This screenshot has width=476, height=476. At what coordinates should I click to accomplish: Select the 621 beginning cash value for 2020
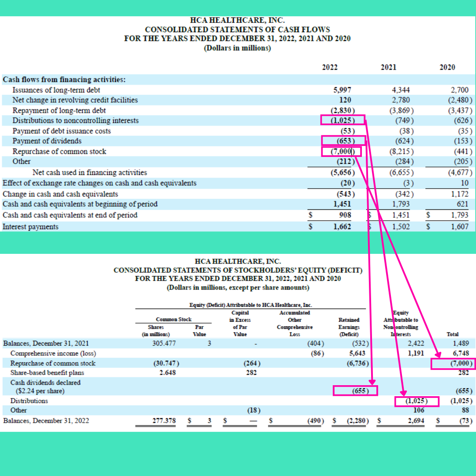(x=463, y=204)
